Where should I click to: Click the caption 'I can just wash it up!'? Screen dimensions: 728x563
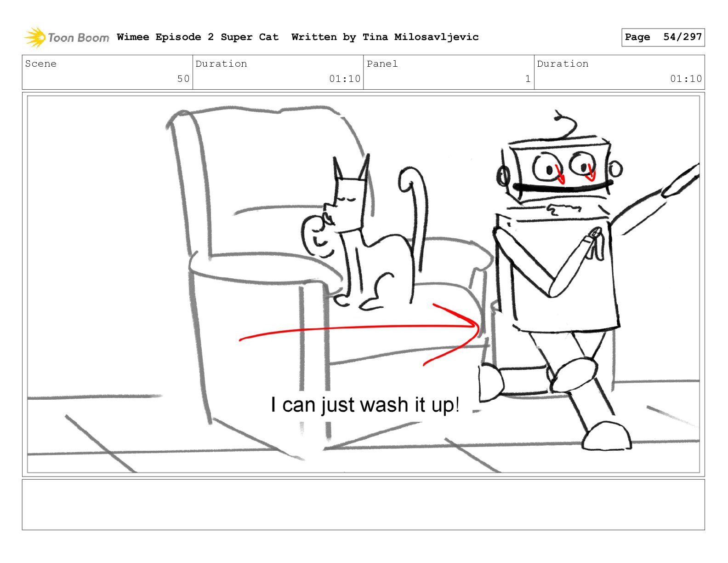pyautogui.click(x=365, y=405)
